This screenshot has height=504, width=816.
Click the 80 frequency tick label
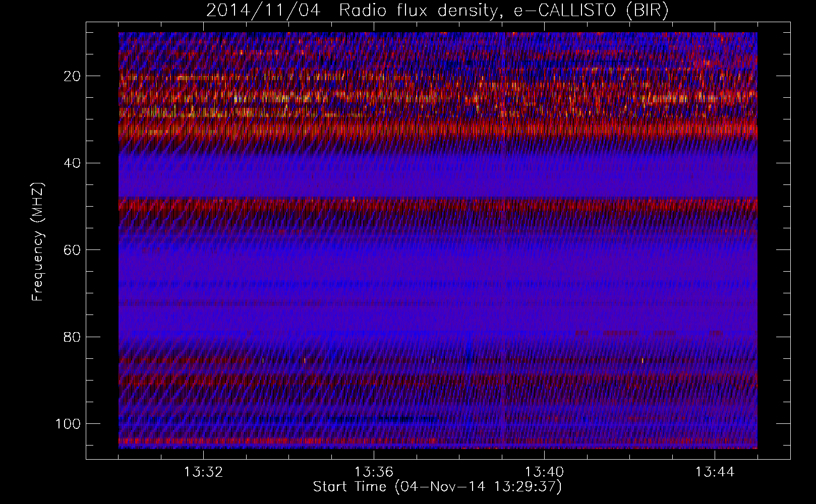72,337
